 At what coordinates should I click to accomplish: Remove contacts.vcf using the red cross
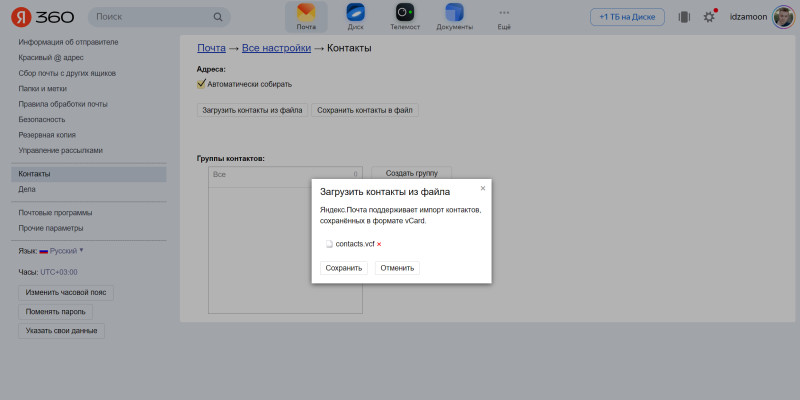[379, 244]
